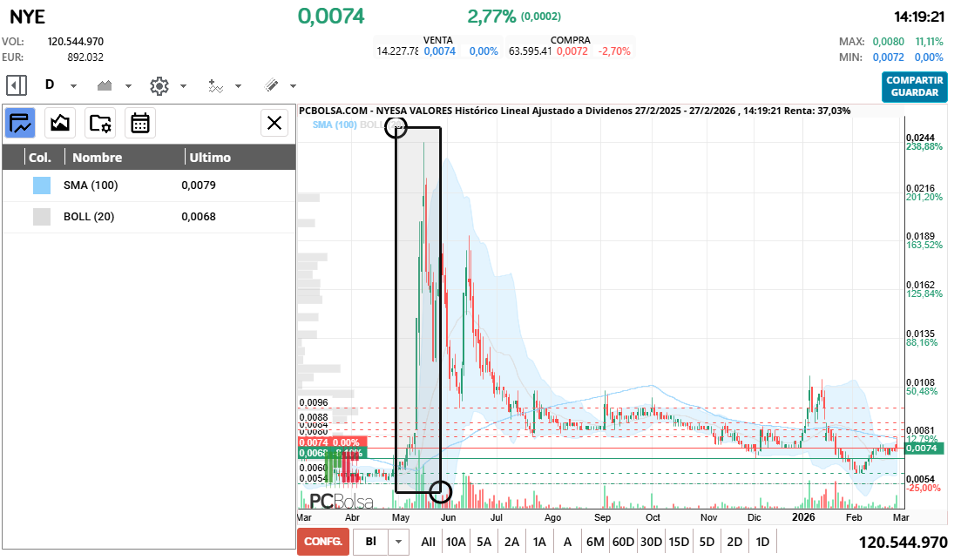Click the BOLL (20) gray color swatch
Screen dimensions: 961x560
[x=42, y=217]
